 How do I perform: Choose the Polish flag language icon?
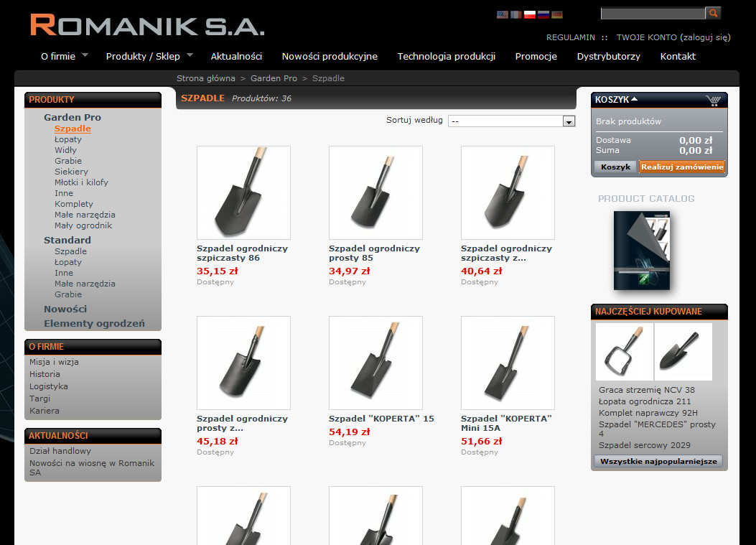(x=530, y=14)
